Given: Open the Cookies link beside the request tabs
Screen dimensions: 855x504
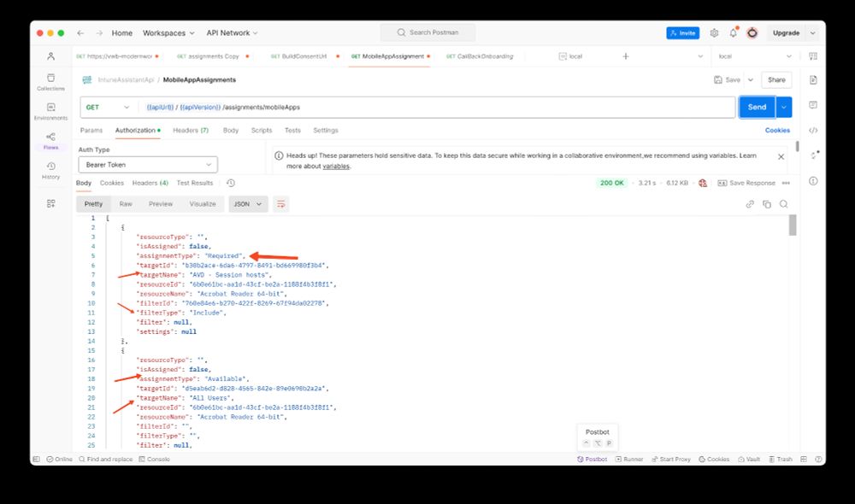Looking at the screenshot, I should tap(777, 130).
